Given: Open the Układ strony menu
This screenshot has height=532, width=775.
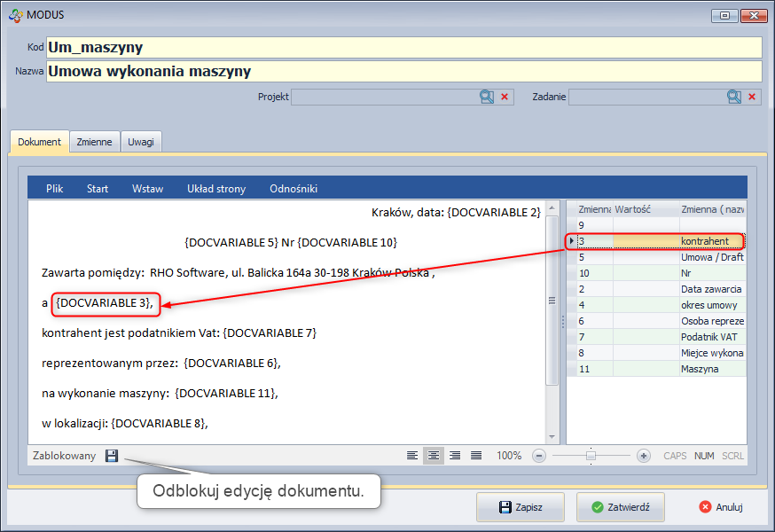Looking at the screenshot, I should click(x=215, y=188).
